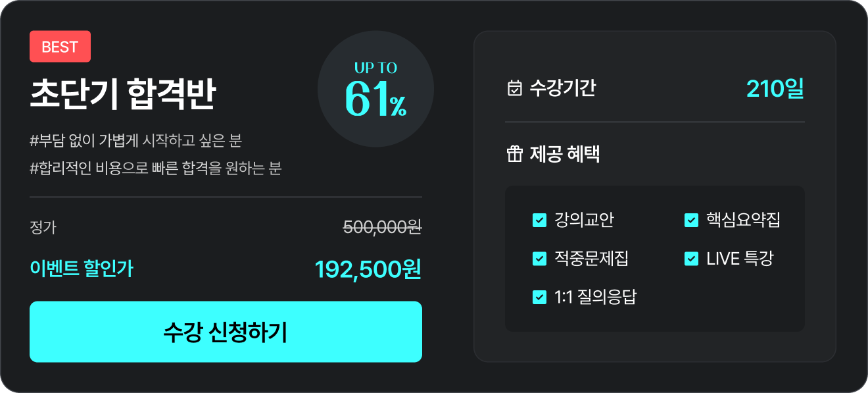The width and height of the screenshot is (868, 393).
Task: Toggle the 강의교안 checkbox
Action: pos(539,220)
